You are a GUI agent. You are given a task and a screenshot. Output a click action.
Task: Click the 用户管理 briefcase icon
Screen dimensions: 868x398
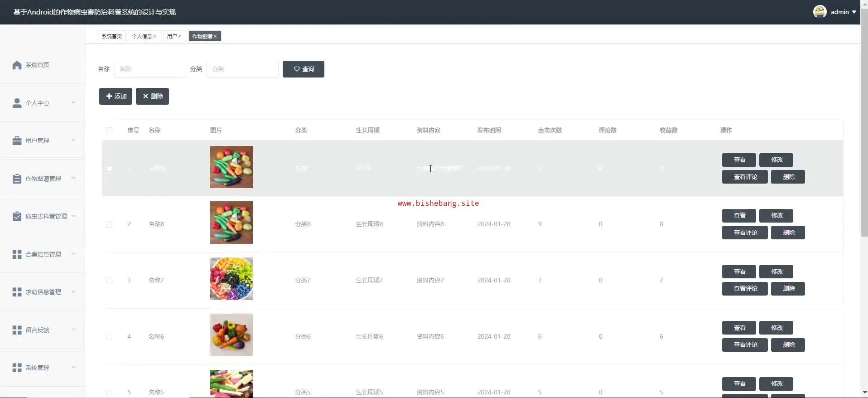pos(17,141)
